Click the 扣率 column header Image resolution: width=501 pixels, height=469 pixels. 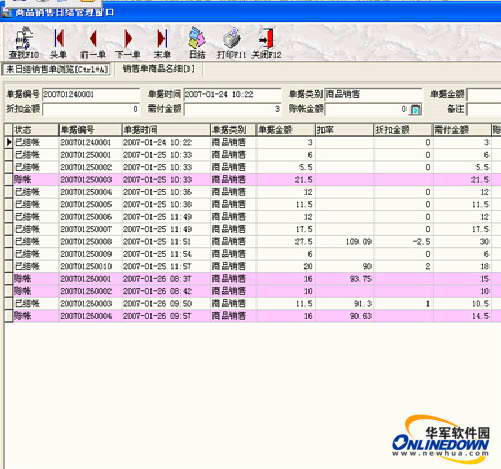(344, 130)
